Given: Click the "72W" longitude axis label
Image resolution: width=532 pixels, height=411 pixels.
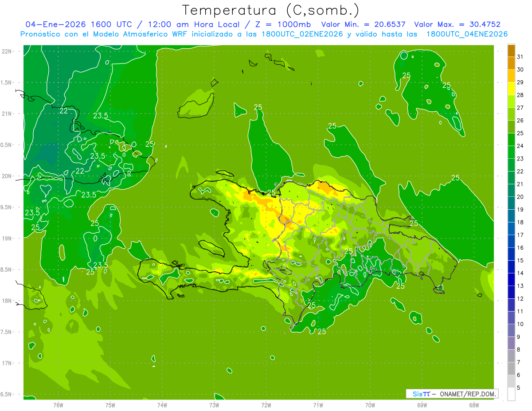Looking at the screenshot, I should coord(266,405).
